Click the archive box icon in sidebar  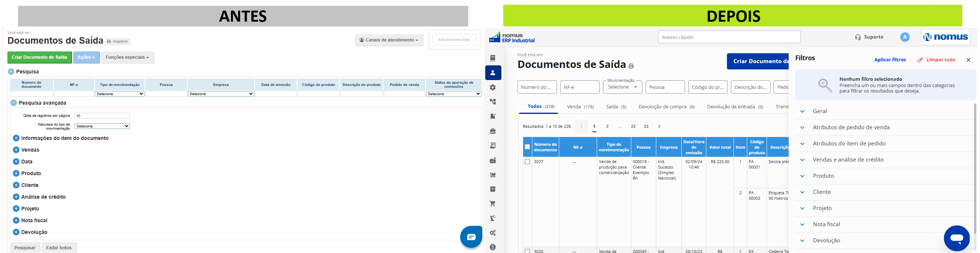pos(493,189)
